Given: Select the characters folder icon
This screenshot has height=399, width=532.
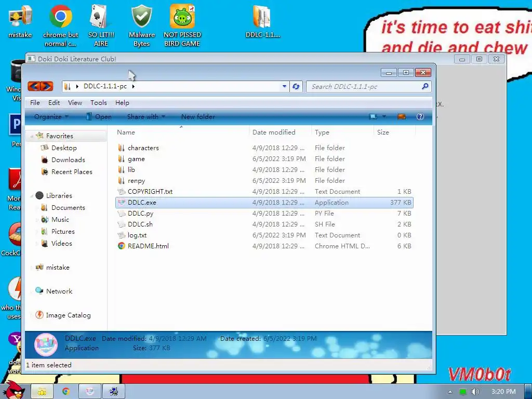Looking at the screenshot, I should point(121,148).
